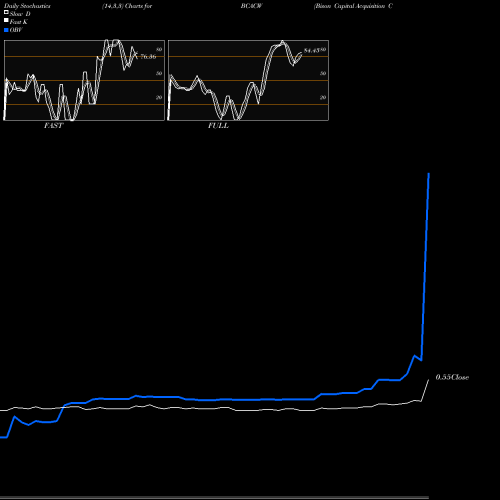
Task: Click the 'Slow D' legend label
Action: click(x=20, y=14)
